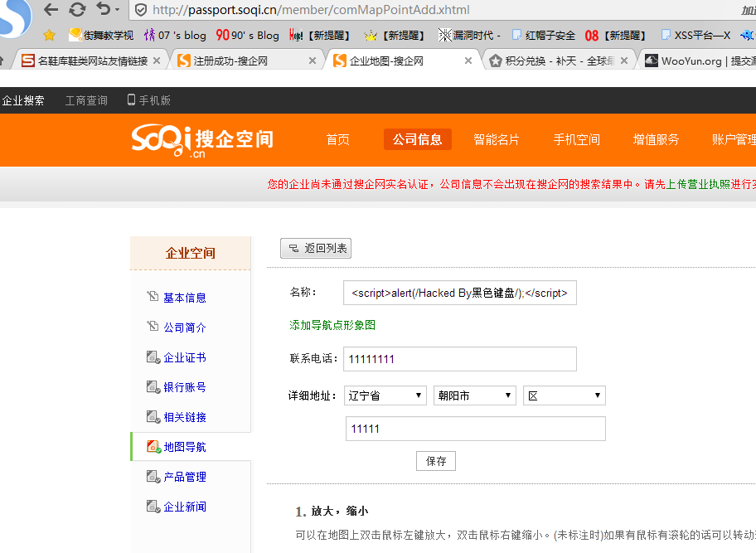Viewport: 756px width, 553px height.
Task: Switch to 注册成功-搜企网 tab
Action: (223, 61)
